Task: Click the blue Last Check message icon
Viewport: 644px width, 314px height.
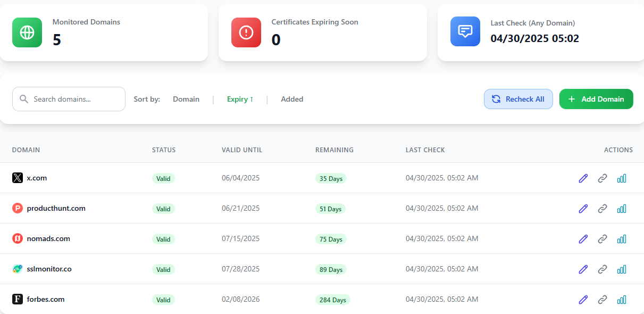Action: click(x=465, y=31)
